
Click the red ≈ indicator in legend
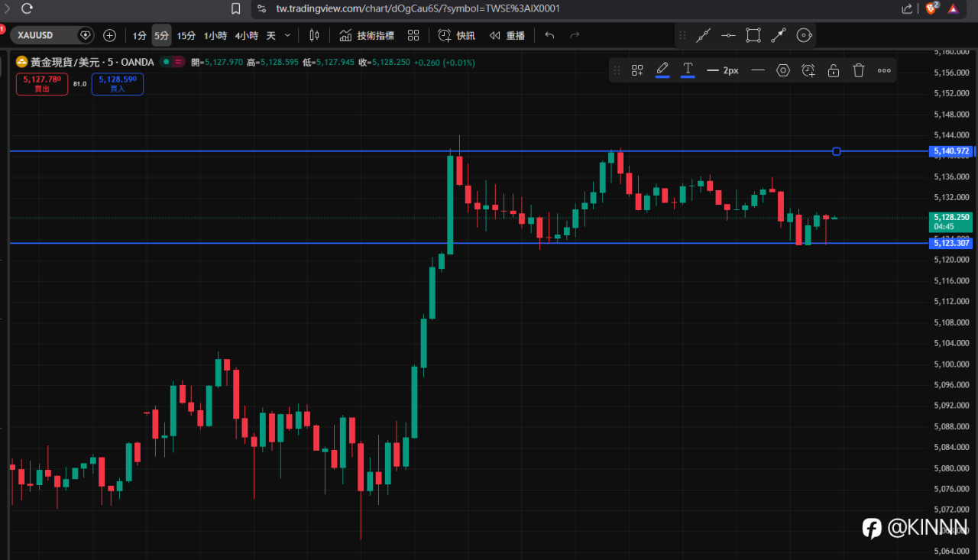coord(179,62)
